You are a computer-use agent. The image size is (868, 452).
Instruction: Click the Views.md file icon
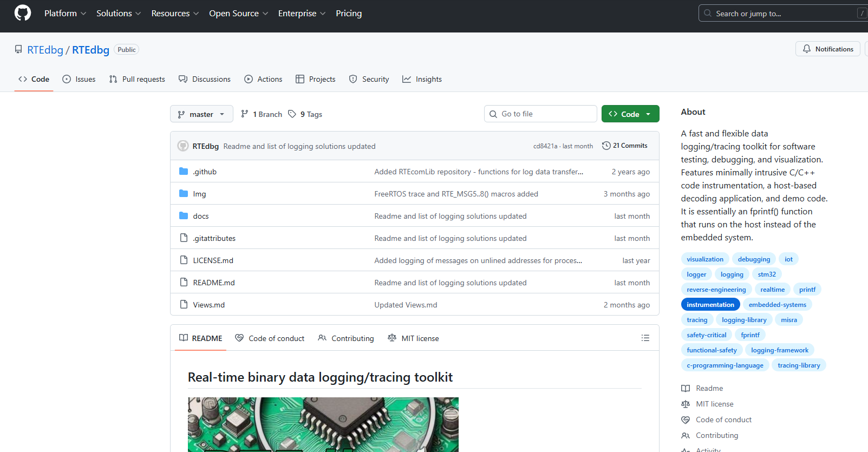184,305
